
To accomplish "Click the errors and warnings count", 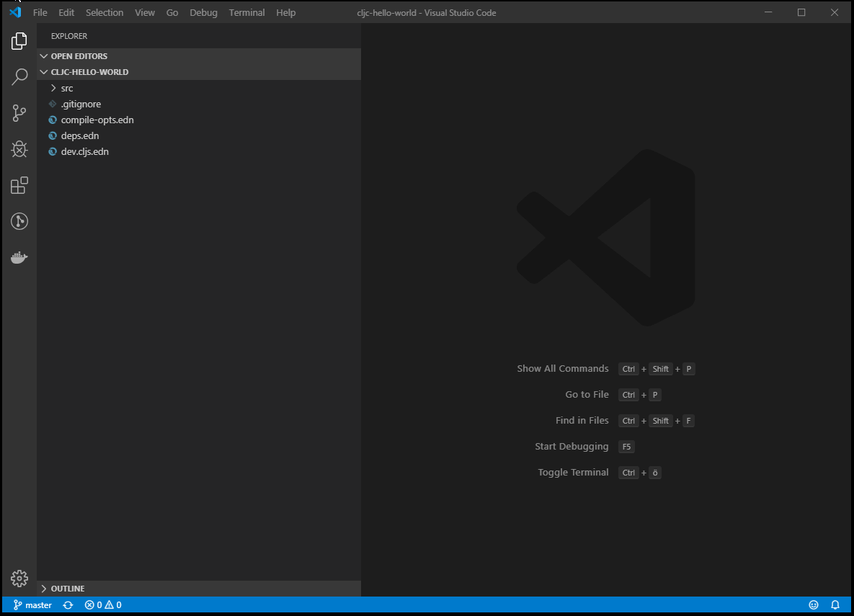I will point(103,605).
